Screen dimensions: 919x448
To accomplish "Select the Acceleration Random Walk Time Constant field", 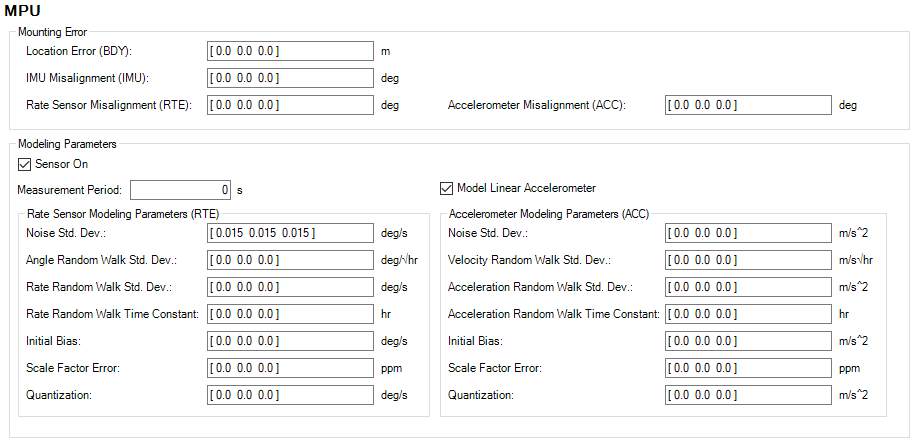I will [748, 314].
